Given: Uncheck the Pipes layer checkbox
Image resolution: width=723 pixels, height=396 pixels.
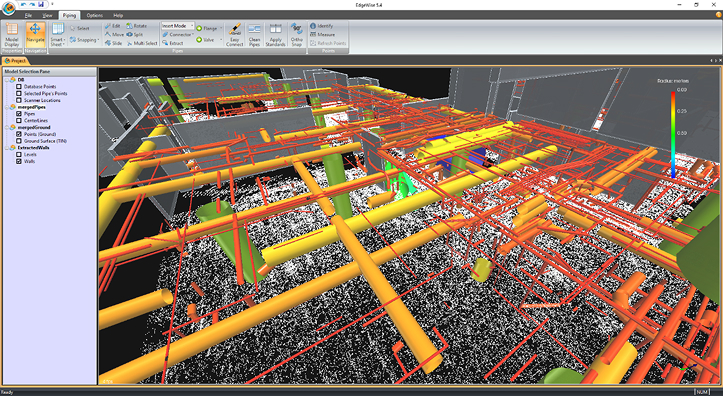Looking at the screenshot, I should (x=19, y=113).
